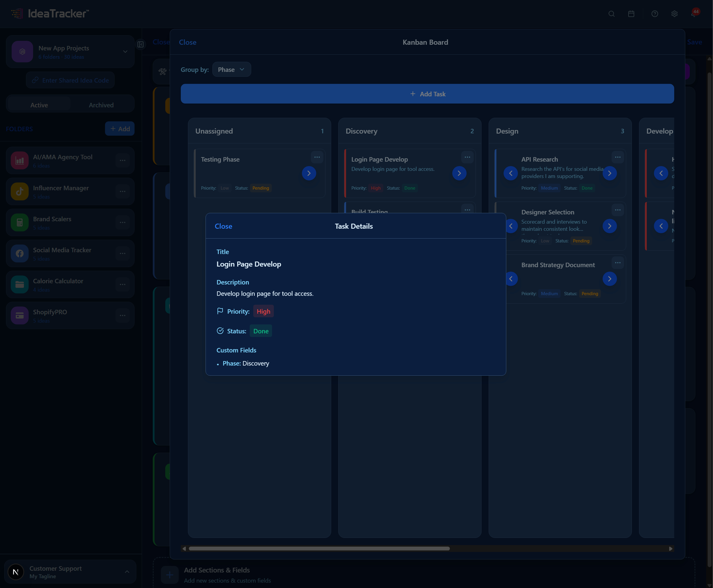Image resolution: width=713 pixels, height=588 pixels.
Task: Select the Active tab
Action: coord(39,105)
